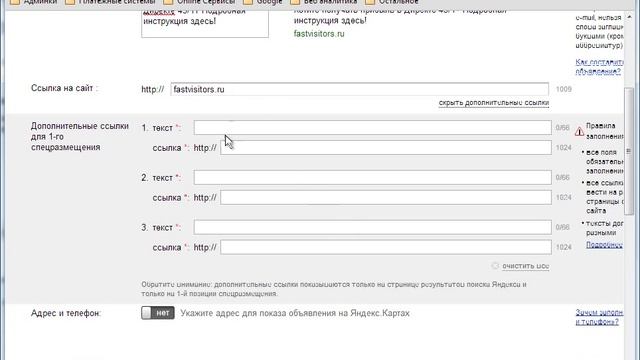Click the очистить все link
The width and height of the screenshot is (640, 360).
525,266
